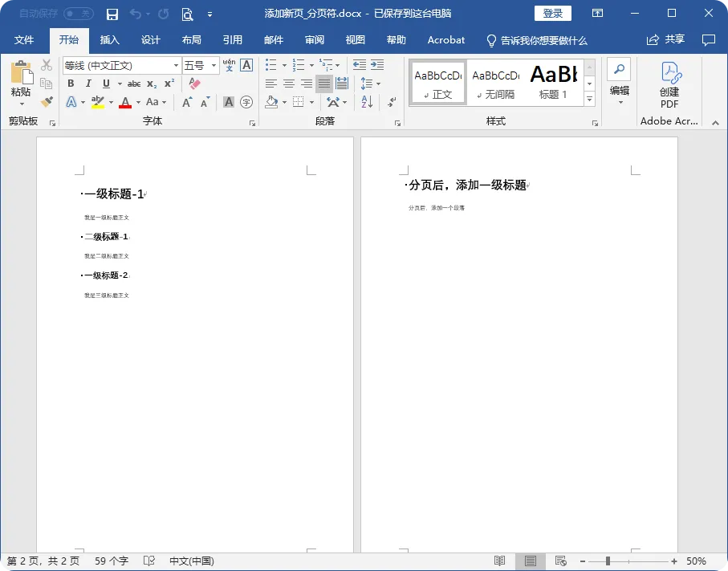Click the Copy icon in clipboard group
The image size is (728, 571).
[46, 84]
